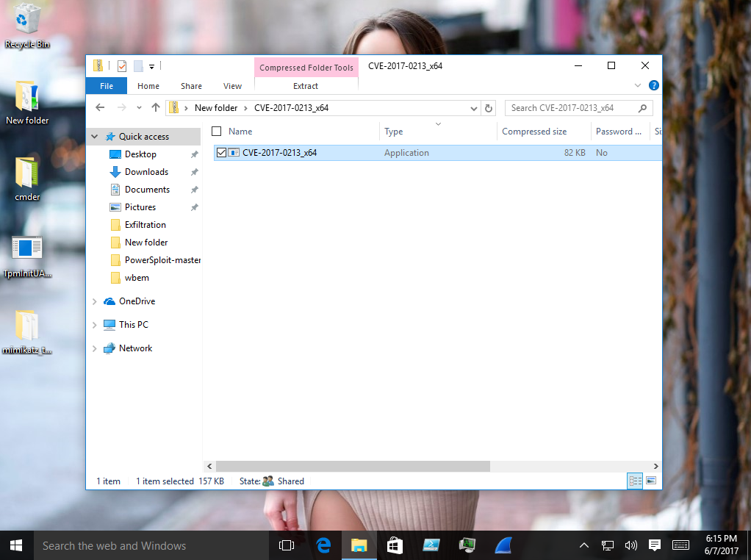Collapse the Quick access tree node
751x560 pixels.
[x=95, y=137]
